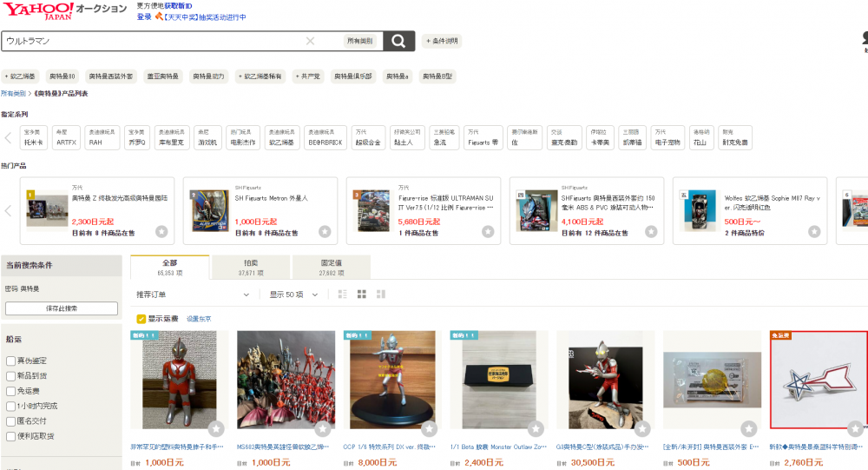
Task: Select the 奥特曼动力 keyword chip
Action: [x=208, y=76]
